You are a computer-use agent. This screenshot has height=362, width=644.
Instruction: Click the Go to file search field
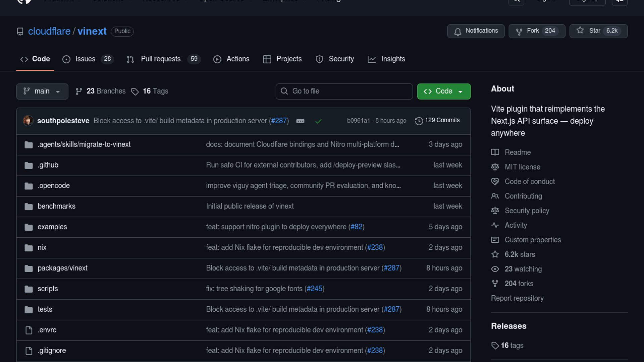point(344,91)
